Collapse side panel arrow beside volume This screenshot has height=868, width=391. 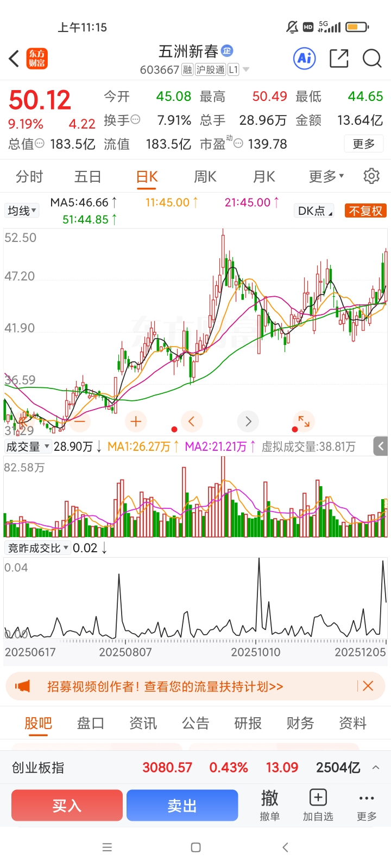(x=381, y=446)
